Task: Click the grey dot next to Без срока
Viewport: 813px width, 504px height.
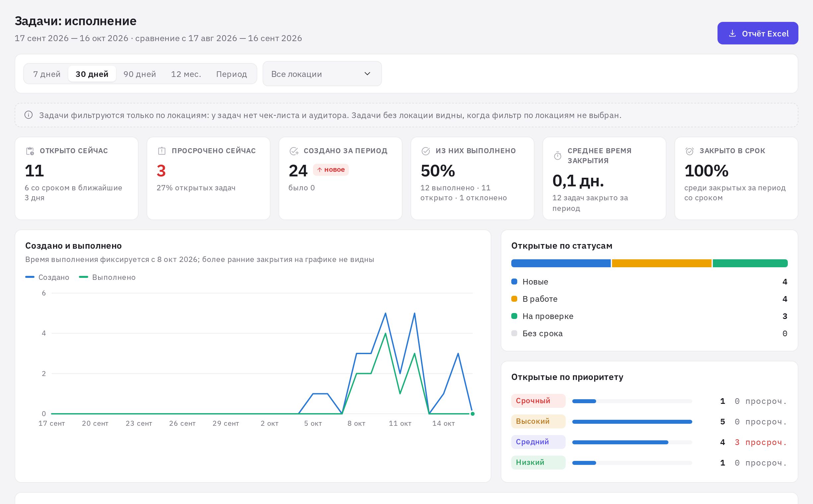Action: 514,333
